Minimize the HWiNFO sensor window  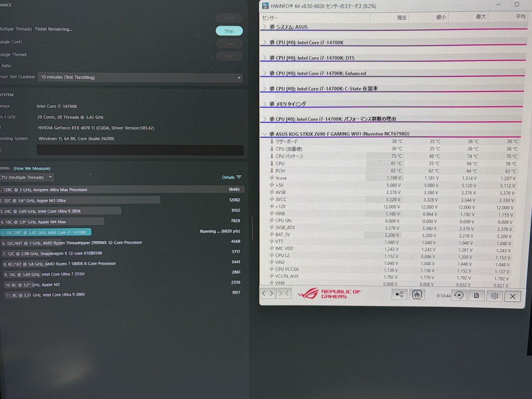[498, 4]
